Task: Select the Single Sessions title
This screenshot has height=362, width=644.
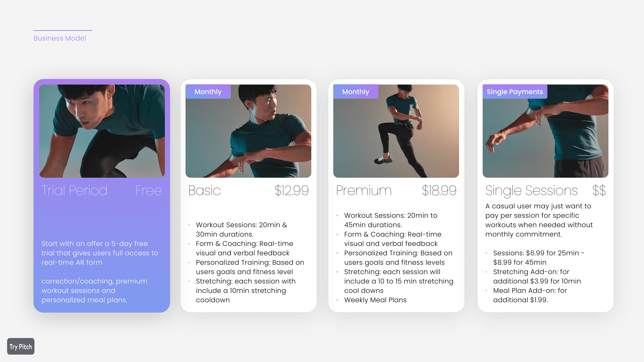Action: [x=531, y=191]
